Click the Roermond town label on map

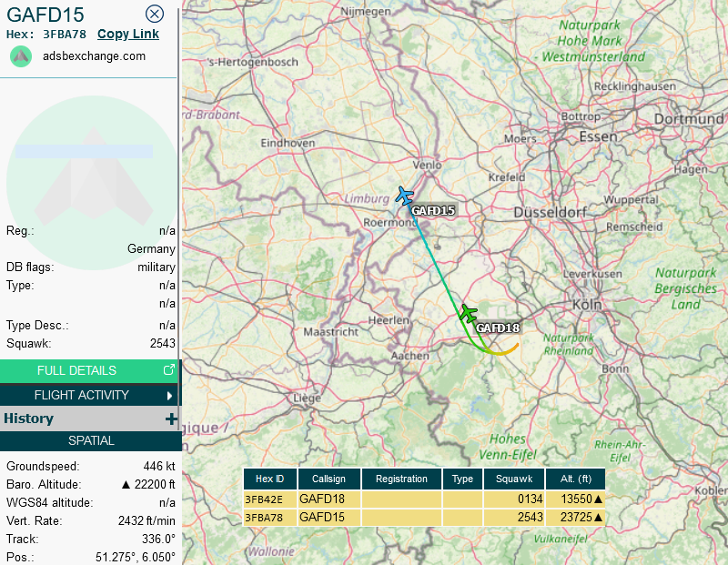click(390, 223)
